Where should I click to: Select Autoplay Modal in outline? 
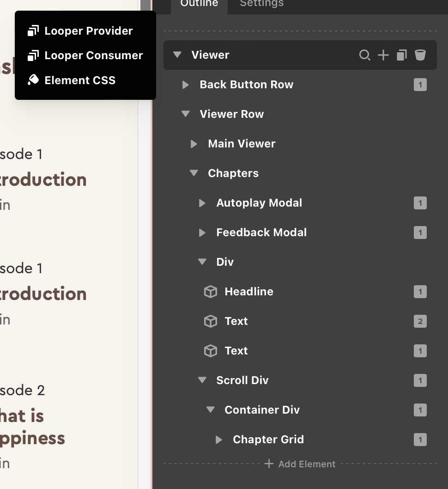(x=259, y=203)
